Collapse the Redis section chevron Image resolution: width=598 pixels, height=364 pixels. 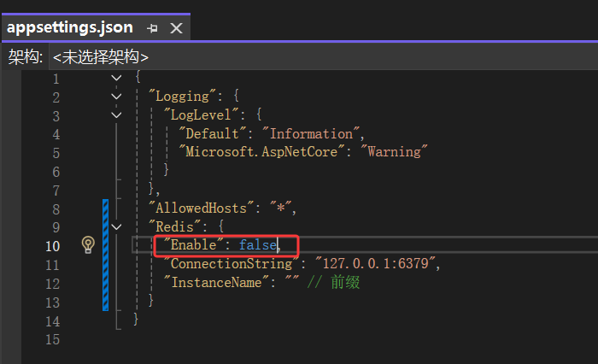(116, 227)
